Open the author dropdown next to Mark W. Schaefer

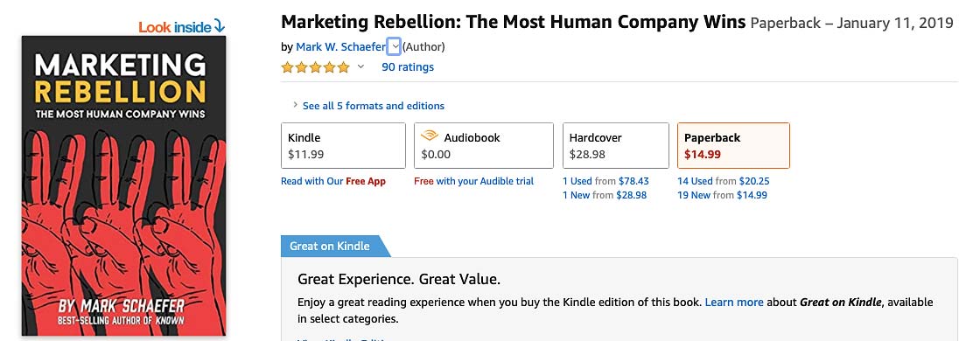click(395, 47)
